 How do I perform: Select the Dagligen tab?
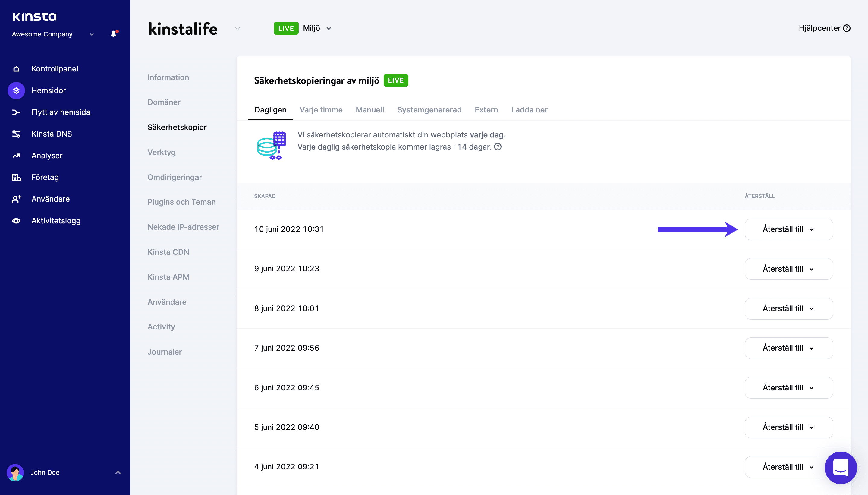coord(271,110)
